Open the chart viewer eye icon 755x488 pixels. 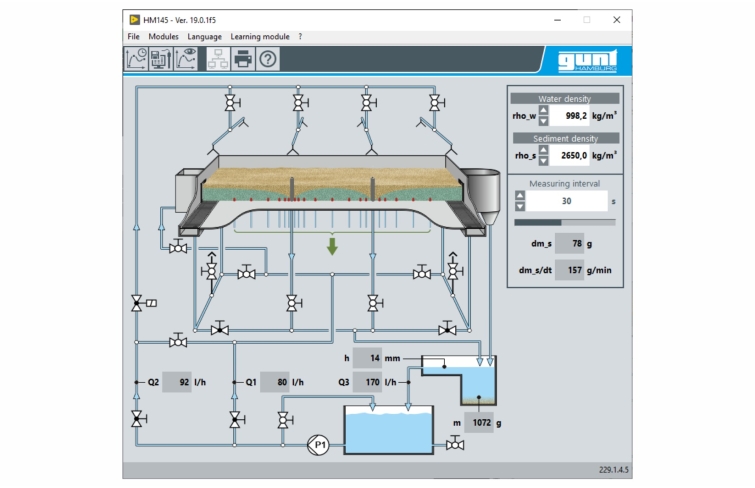tap(185, 59)
